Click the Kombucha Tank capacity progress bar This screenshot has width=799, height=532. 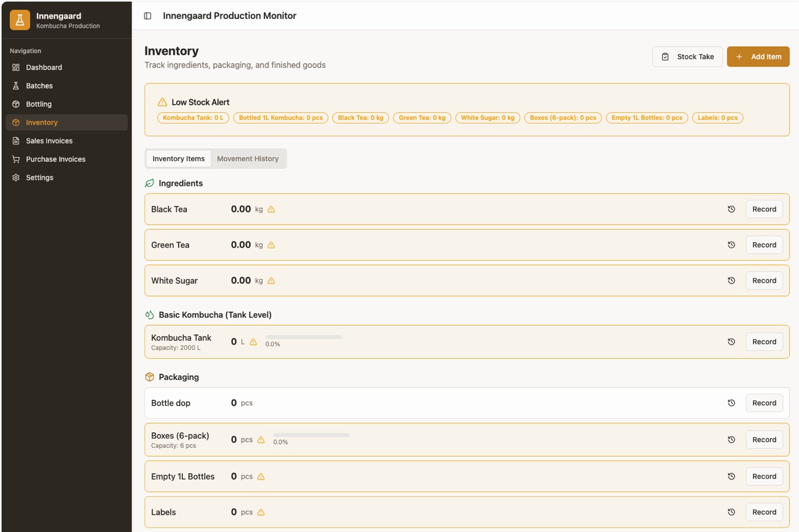click(x=304, y=337)
